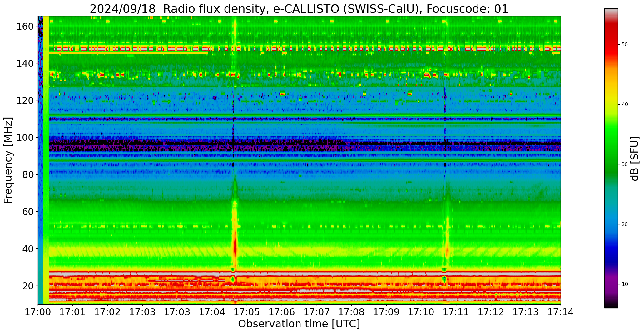Click the 17:09 time tick label

pos(386,312)
